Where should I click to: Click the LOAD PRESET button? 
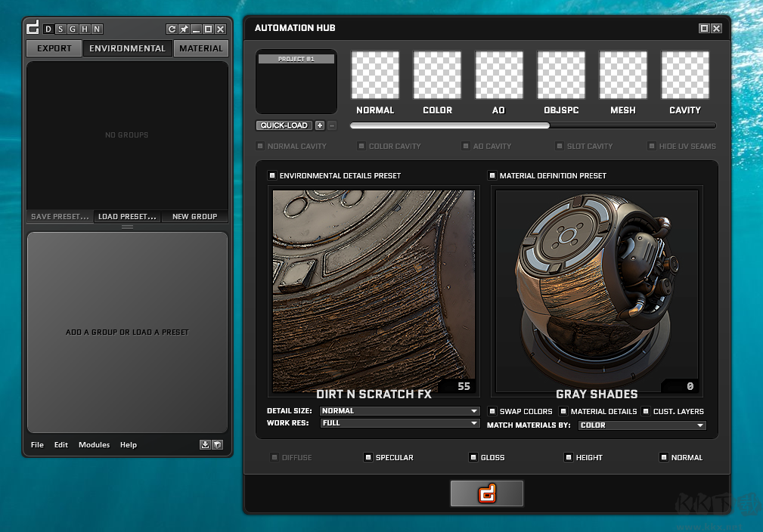126,216
